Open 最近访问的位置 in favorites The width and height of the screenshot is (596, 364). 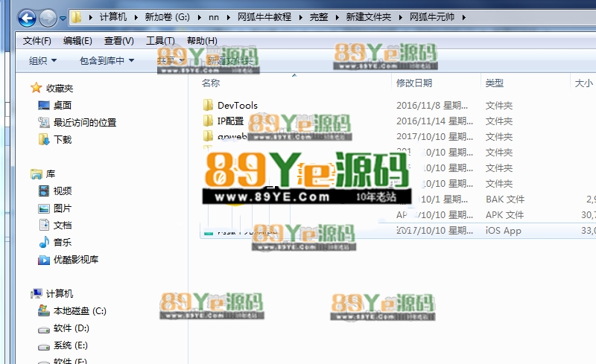(85, 122)
